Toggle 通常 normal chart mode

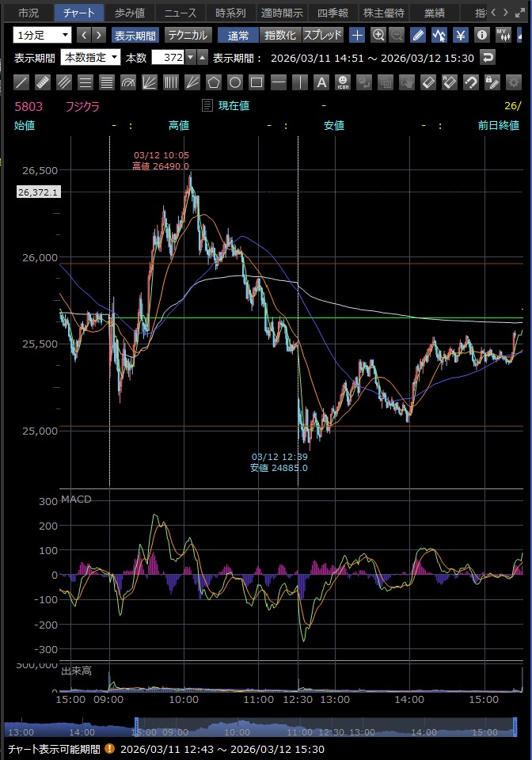(238, 35)
